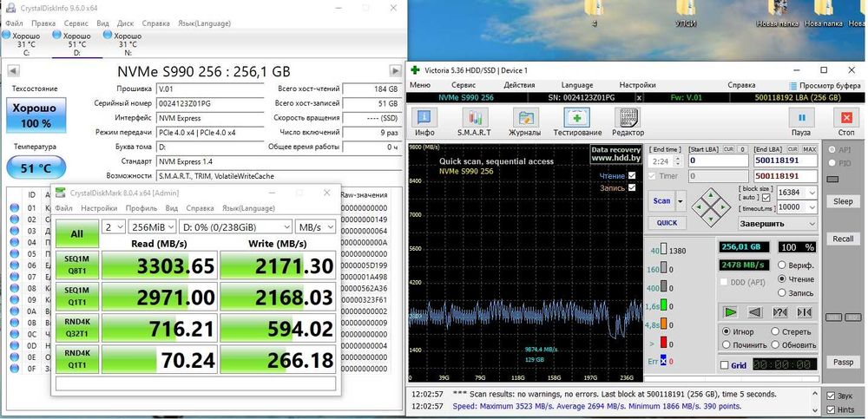Screen dimensions: 868x419
Task: Open Правка menu in CrystalDiskInfo
Action: pyautogui.click(x=43, y=23)
